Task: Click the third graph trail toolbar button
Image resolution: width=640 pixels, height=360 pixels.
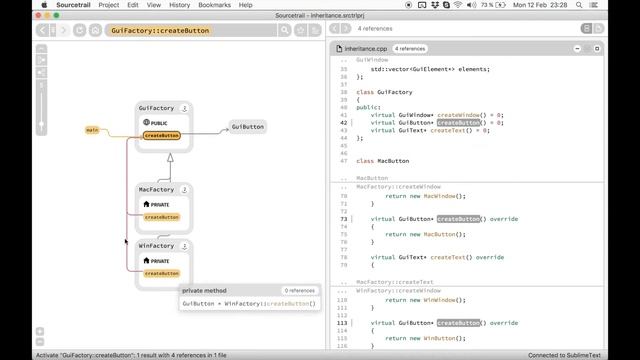Action: click(x=42, y=73)
